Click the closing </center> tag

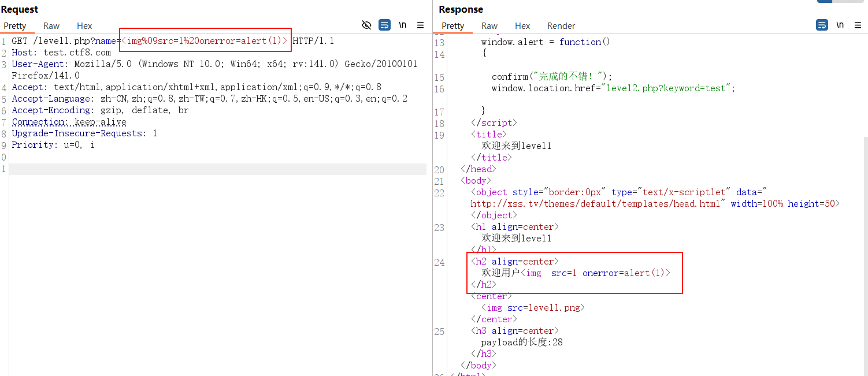pyautogui.click(x=494, y=319)
